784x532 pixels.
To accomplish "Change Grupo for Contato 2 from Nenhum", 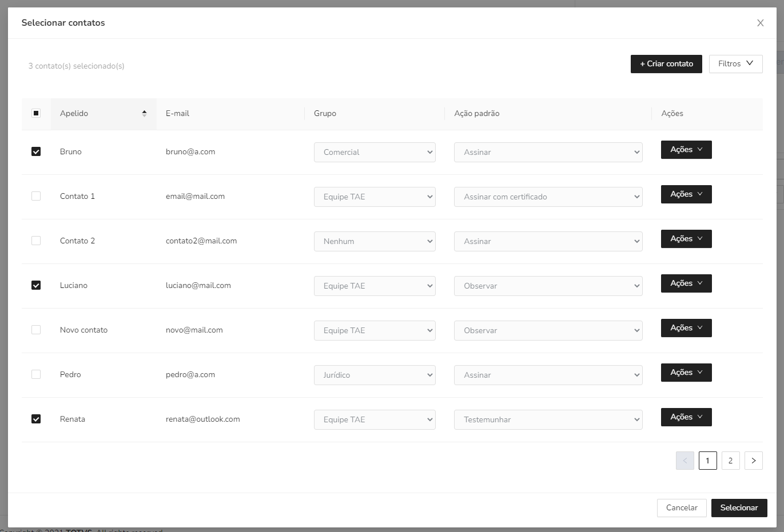I will [374, 242].
